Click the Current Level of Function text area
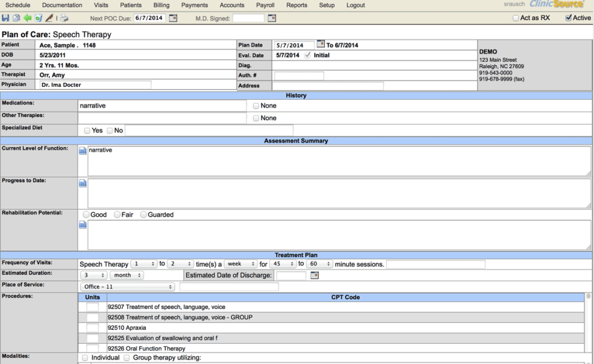The image size is (594, 364). pos(339,161)
